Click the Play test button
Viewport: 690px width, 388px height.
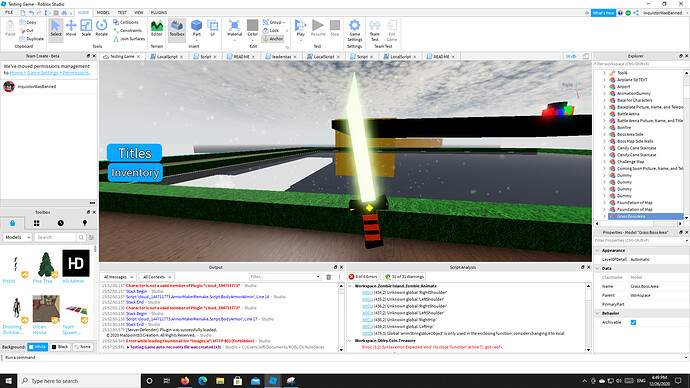(301, 29)
